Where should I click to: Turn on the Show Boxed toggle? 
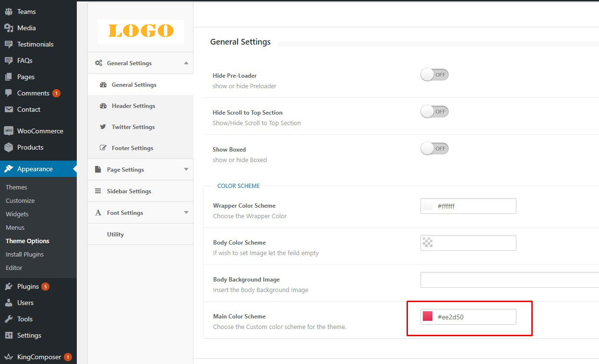[434, 149]
